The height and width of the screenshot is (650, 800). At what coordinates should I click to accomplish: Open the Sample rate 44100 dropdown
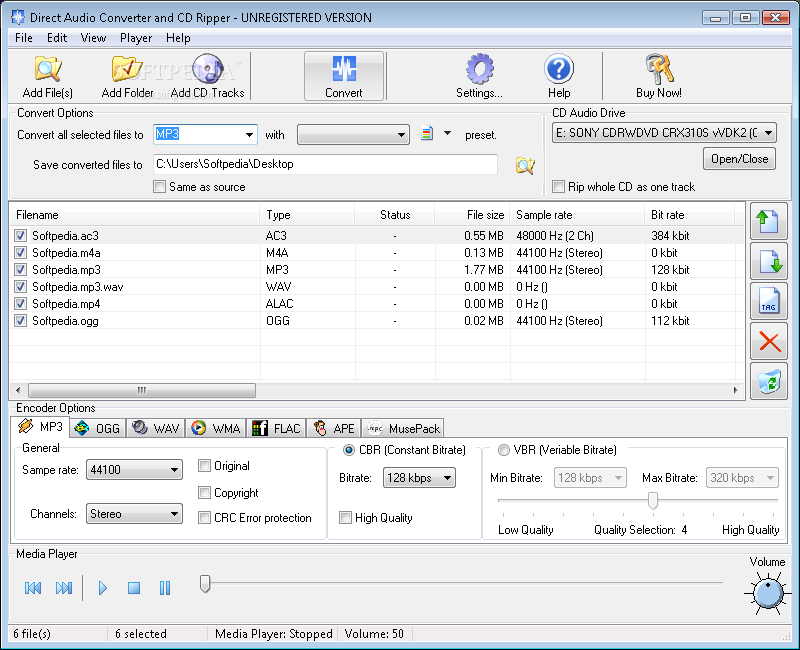[x=134, y=469]
